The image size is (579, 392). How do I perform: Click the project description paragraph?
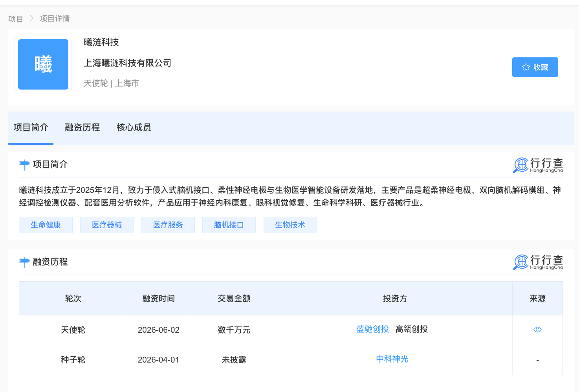290,196
